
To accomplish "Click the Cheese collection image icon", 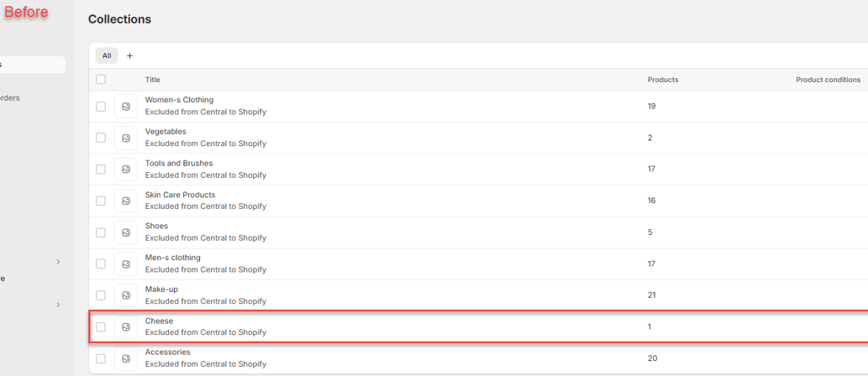I will (x=126, y=326).
